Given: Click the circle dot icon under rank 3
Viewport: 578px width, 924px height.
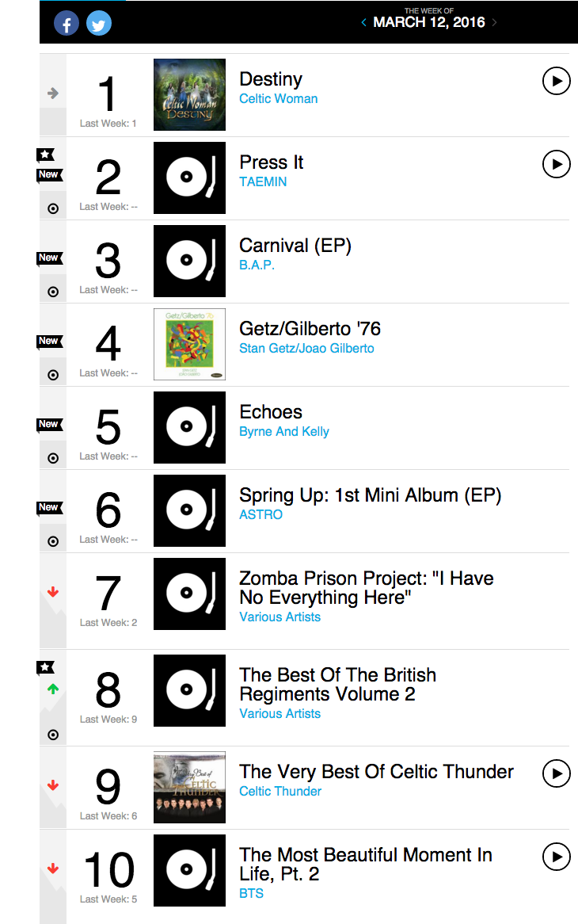Looking at the screenshot, I should (53, 292).
